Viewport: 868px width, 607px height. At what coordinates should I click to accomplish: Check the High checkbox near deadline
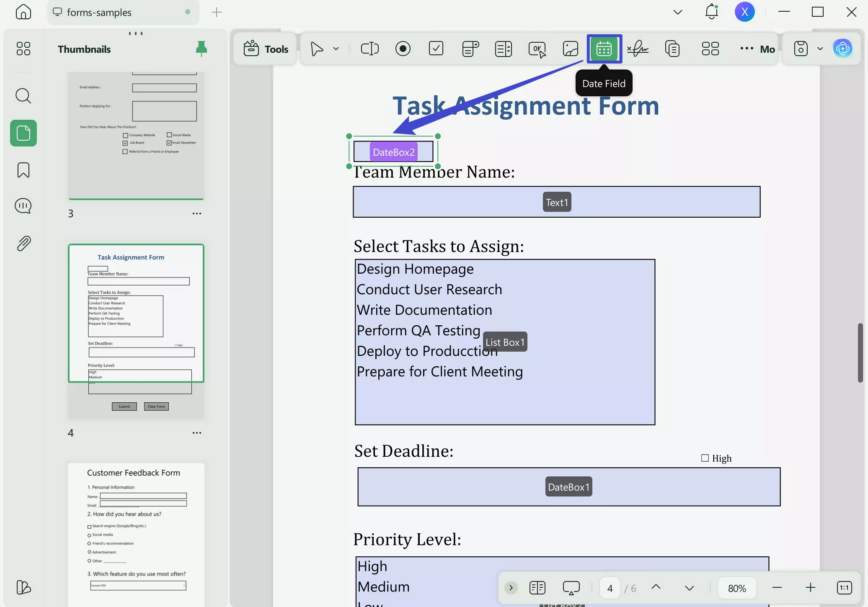pyautogui.click(x=705, y=458)
